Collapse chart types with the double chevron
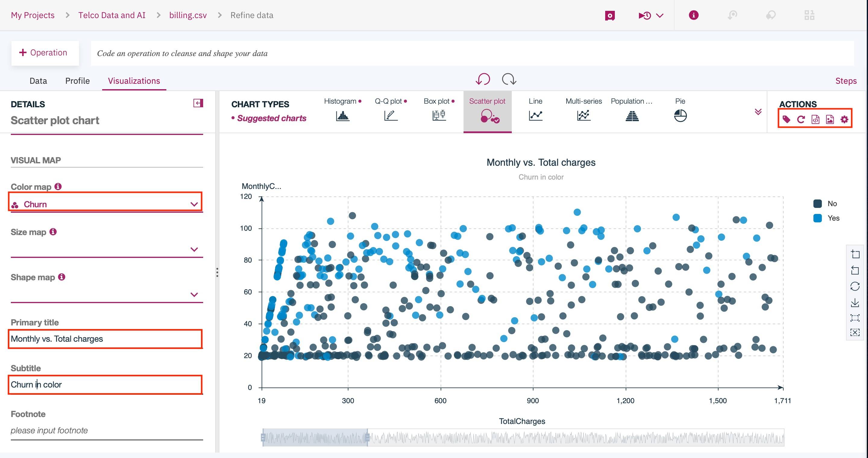Screen dimensions: 868x458 point(758,112)
